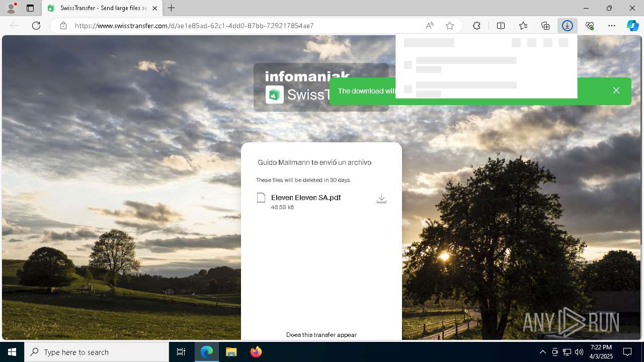The height and width of the screenshot is (362, 644).
Task: Toggle Read aloud in the address bar
Action: [x=430, y=26]
